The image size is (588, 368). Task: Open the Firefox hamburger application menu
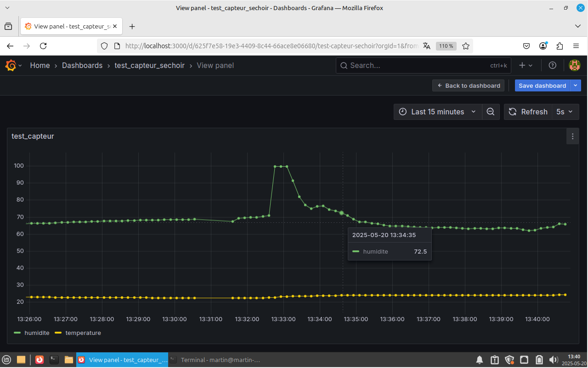[576, 46]
